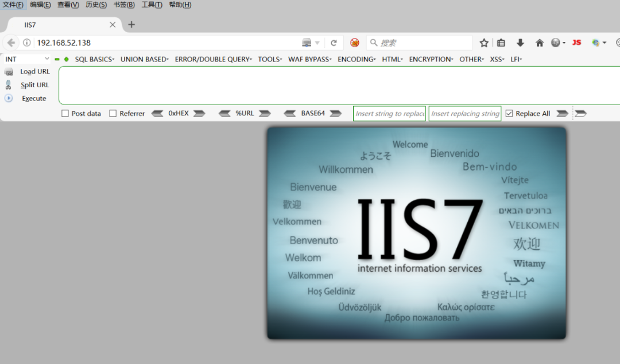Image resolution: width=620 pixels, height=364 pixels.
Task: Click the browser back arrow button
Action: [x=11, y=43]
